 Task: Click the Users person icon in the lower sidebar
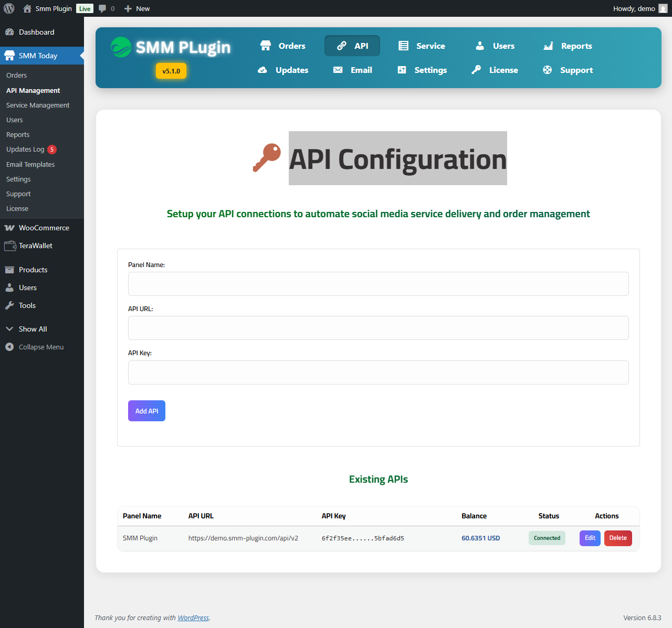pyautogui.click(x=9, y=288)
